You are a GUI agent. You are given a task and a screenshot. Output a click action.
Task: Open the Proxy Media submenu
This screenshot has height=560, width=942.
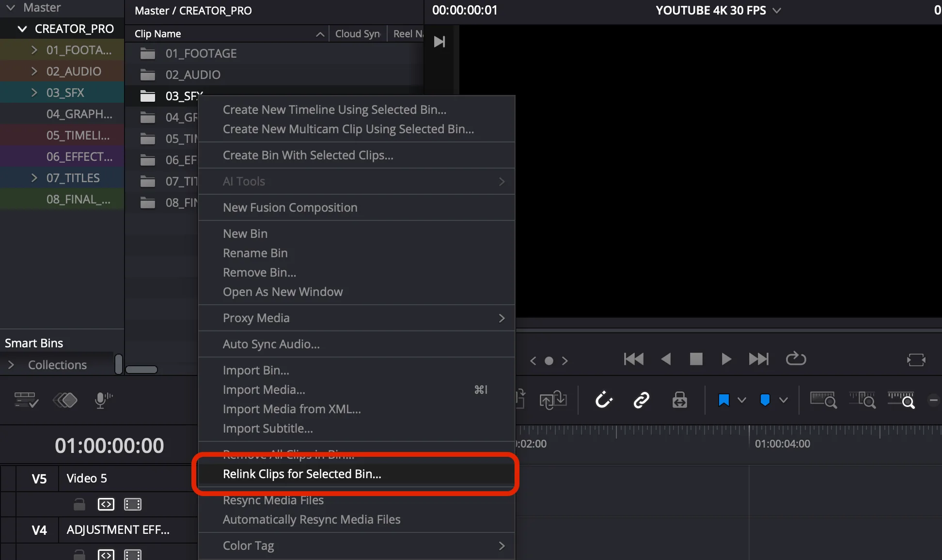(356, 318)
